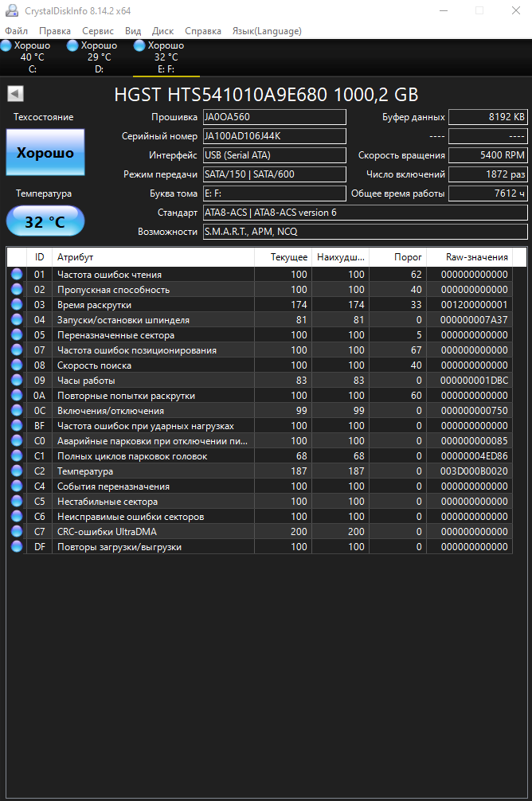Open the Язык(Language) menu
Viewport: 532px width, 801px height.
[266, 31]
